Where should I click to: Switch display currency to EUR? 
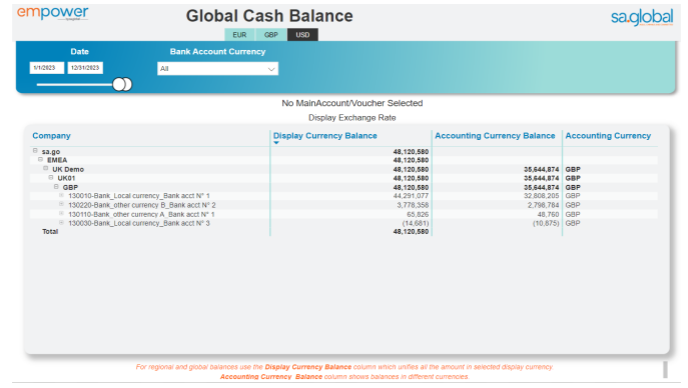click(x=240, y=35)
